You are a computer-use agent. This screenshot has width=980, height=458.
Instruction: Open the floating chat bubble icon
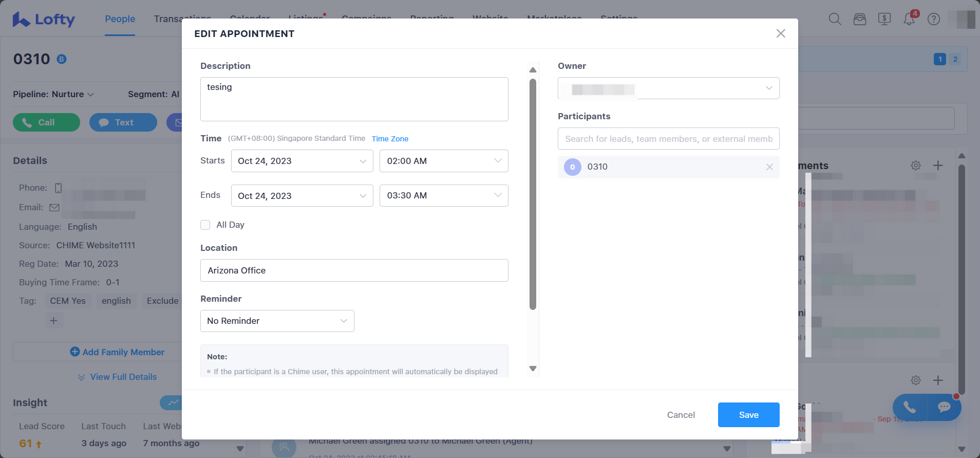[944, 408]
